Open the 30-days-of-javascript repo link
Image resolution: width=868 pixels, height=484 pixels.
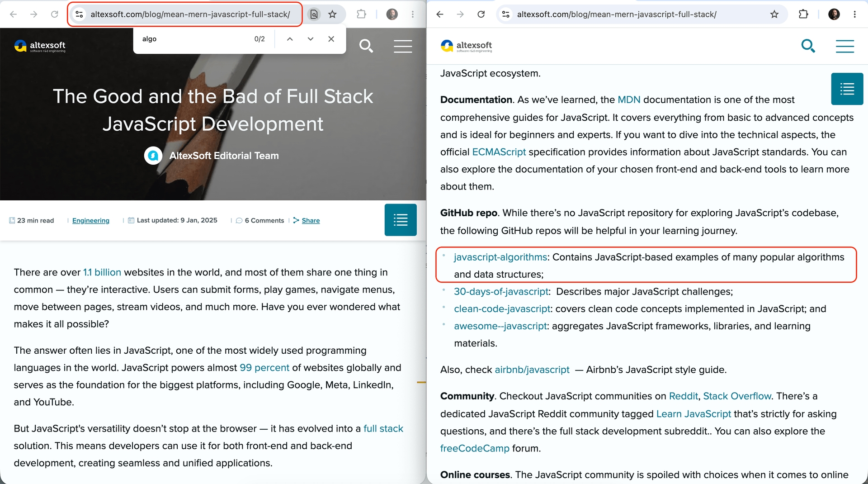(x=501, y=292)
